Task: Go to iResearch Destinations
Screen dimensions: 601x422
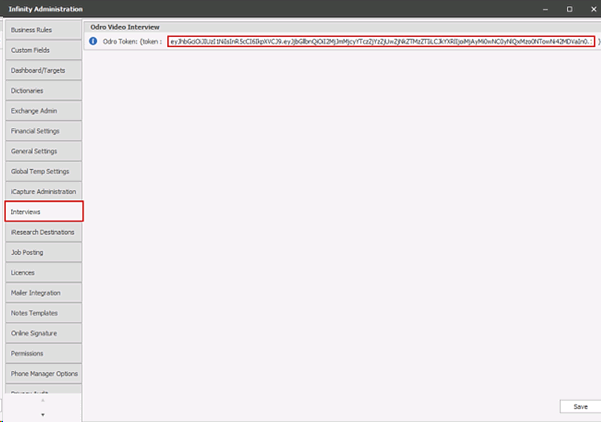Action: pyautogui.click(x=42, y=232)
